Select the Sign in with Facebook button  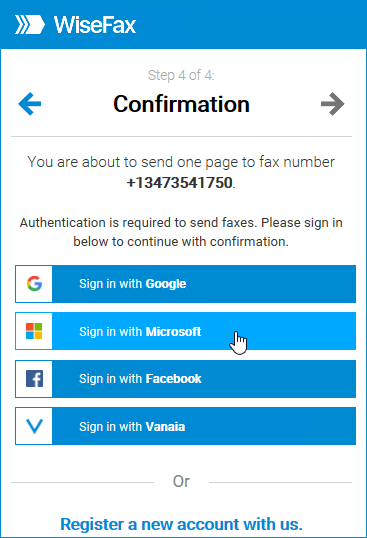click(x=186, y=379)
